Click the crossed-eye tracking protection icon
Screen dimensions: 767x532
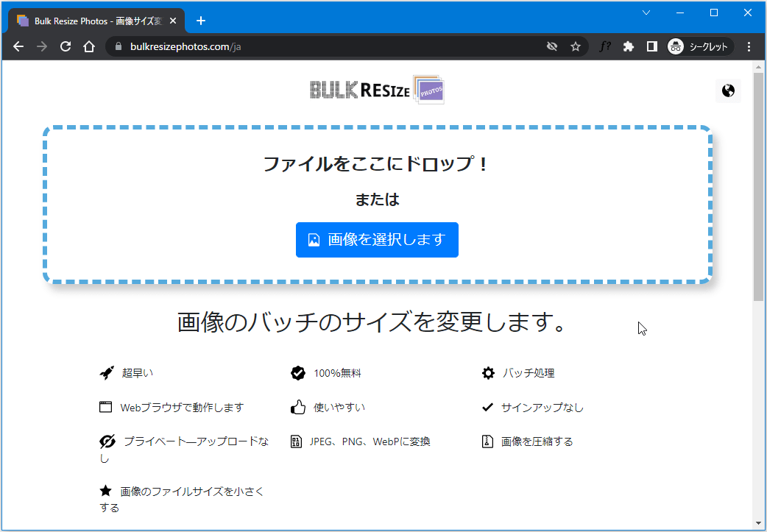pos(552,47)
